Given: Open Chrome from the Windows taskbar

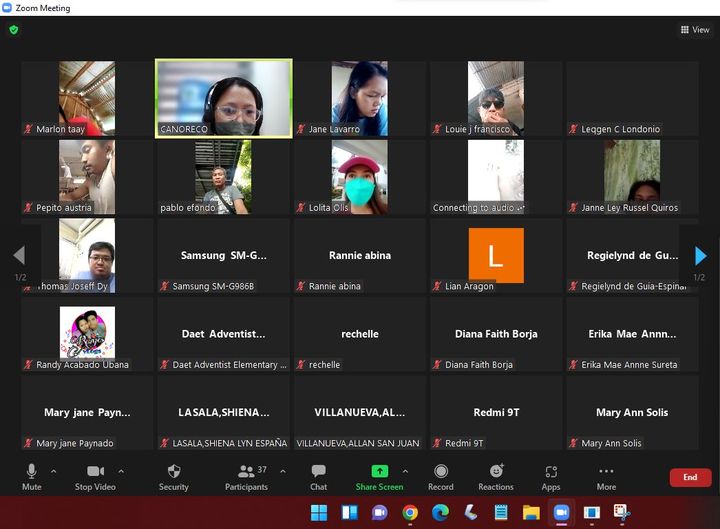Looking at the screenshot, I should pos(410,513).
